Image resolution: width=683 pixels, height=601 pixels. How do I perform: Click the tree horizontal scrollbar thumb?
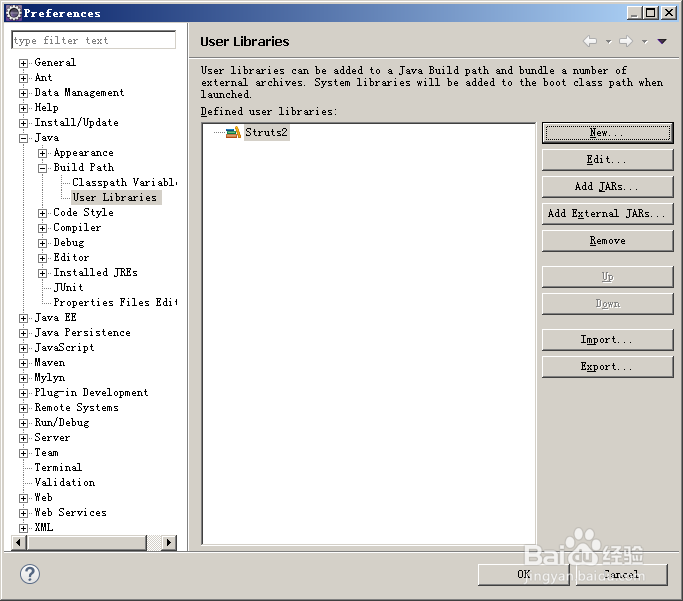pyautogui.click(x=87, y=543)
